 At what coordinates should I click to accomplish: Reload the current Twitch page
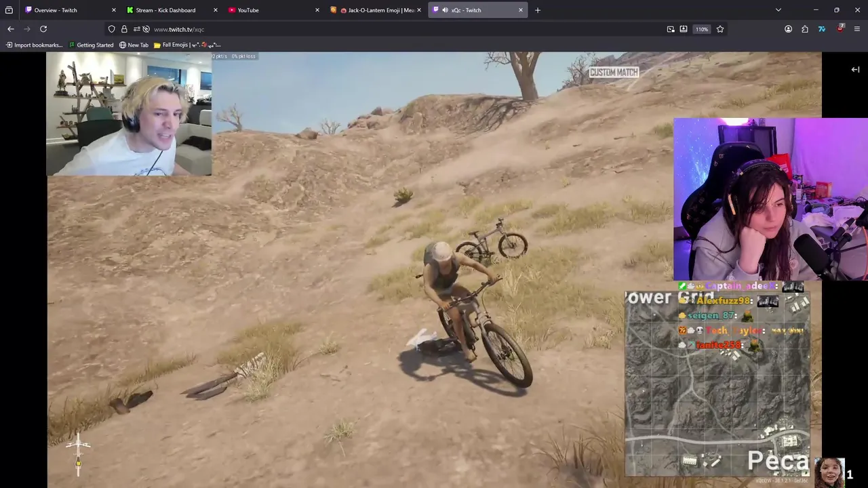(x=43, y=29)
